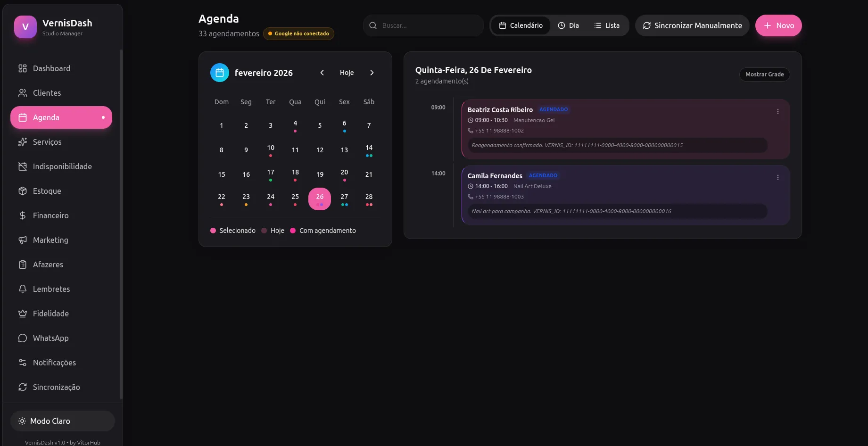The width and height of the screenshot is (868, 446).
Task: Select Agenda in the sidebar
Action: click(61, 117)
